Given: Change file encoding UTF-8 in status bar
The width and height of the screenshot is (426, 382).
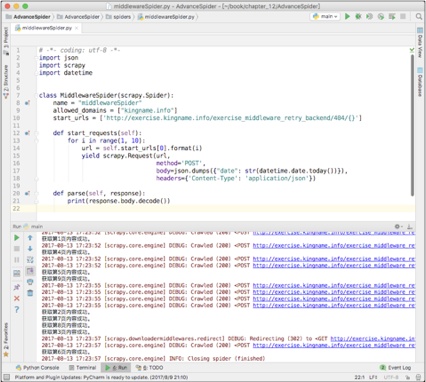Looking at the screenshot, I should pos(391,377).
